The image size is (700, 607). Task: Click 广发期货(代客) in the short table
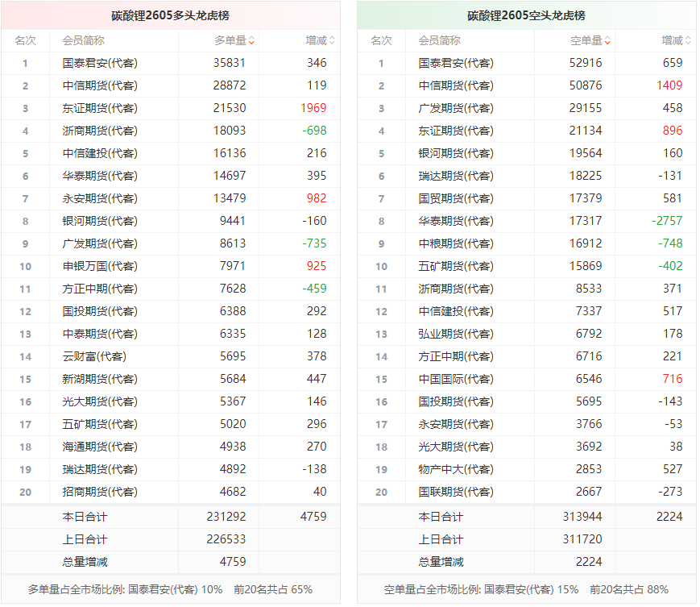(x=456, y=108)
